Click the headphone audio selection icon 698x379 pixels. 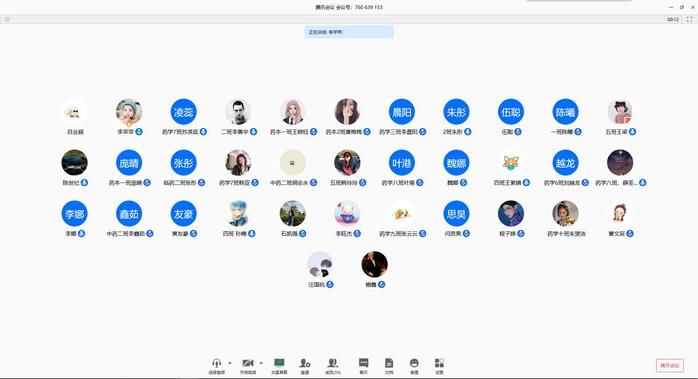point(216,363)
